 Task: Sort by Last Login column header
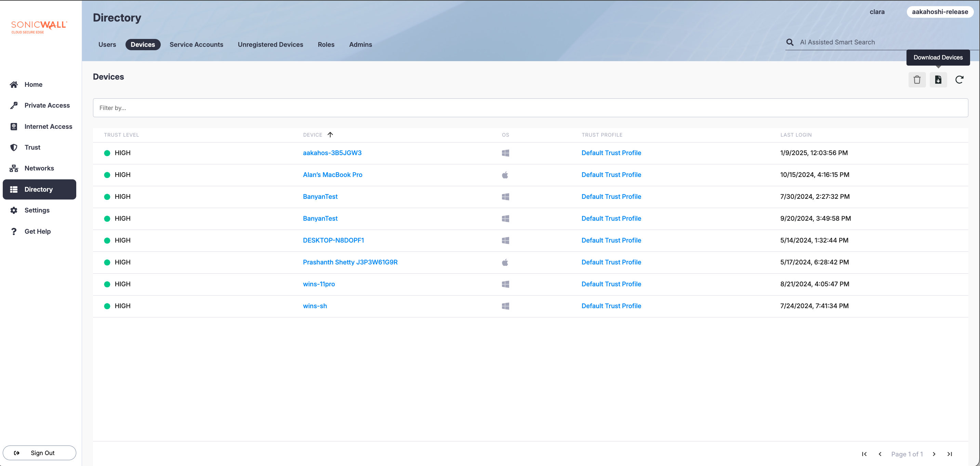tap(796, 135)
